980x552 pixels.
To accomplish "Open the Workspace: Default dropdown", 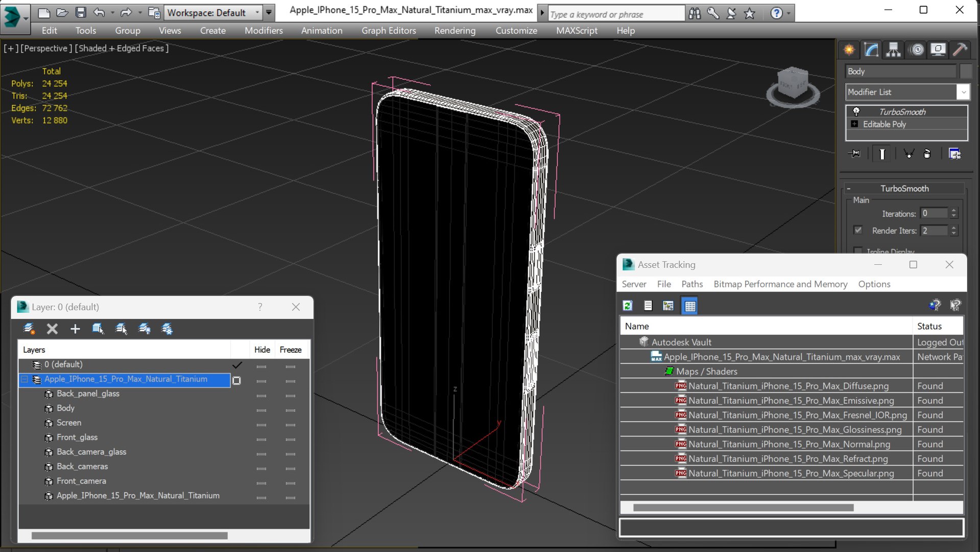I will (213, 13).
